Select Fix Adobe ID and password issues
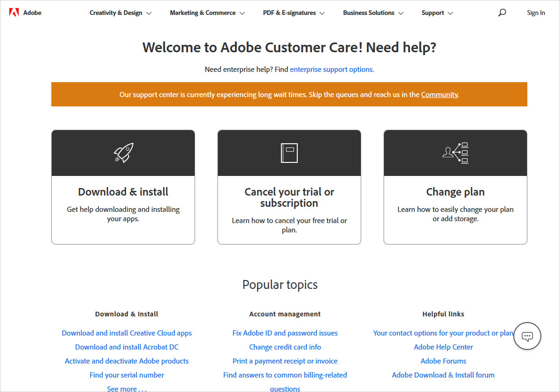This screenshot has width=560, height=392. point(285,333)
